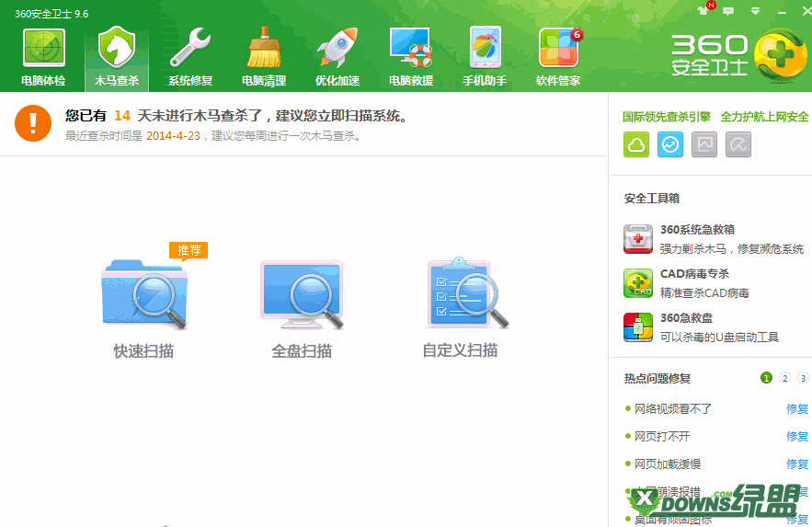
Task: Select the 木马查杀 shield tab
Action: (117, 57)
